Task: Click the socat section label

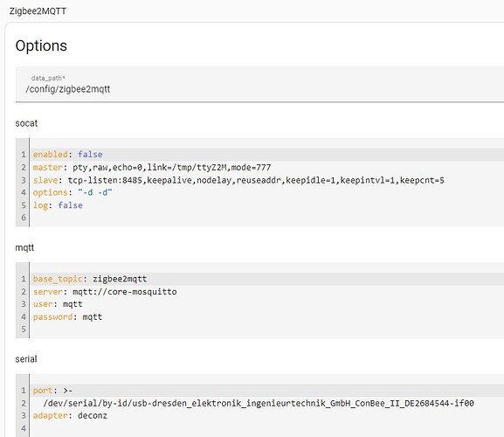Action: 26,123
